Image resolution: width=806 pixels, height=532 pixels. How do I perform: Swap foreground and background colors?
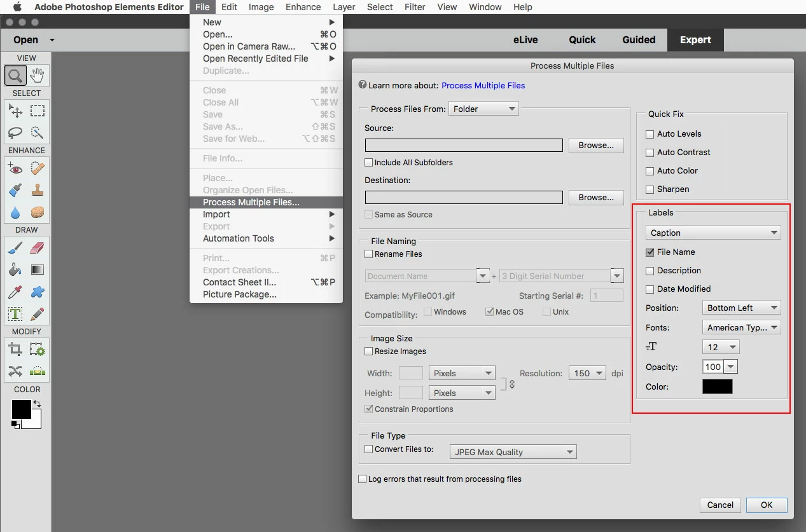click(x=37, y=404)
